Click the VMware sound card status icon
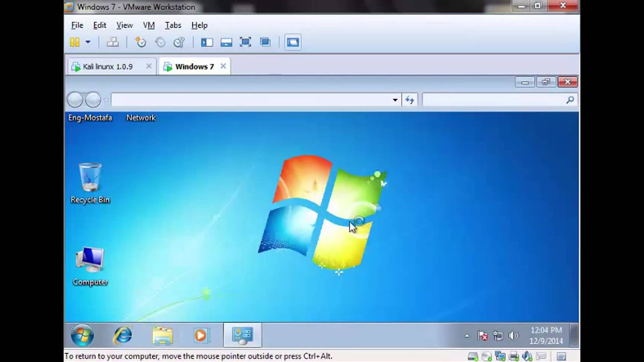Screen dimensions: 644x362 pos(527,356)
